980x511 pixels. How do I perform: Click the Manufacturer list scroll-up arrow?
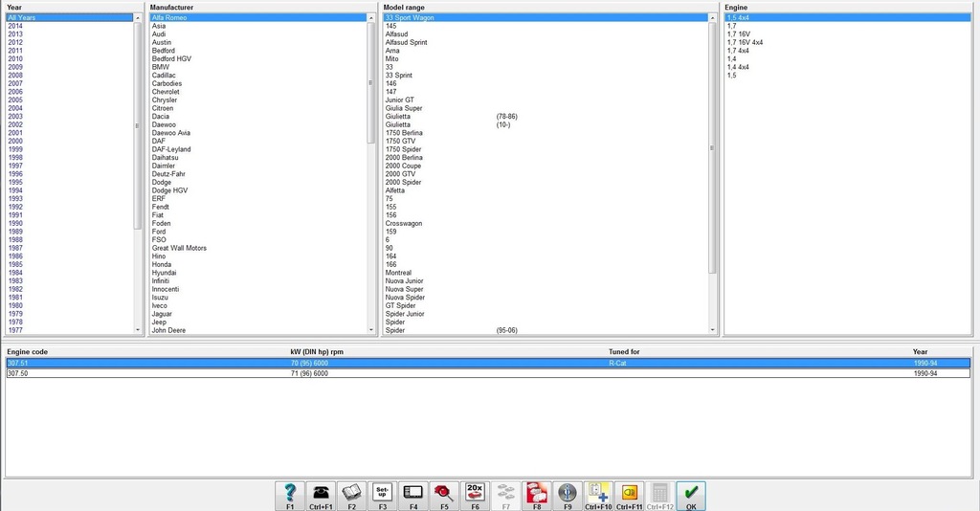[370, 17]
